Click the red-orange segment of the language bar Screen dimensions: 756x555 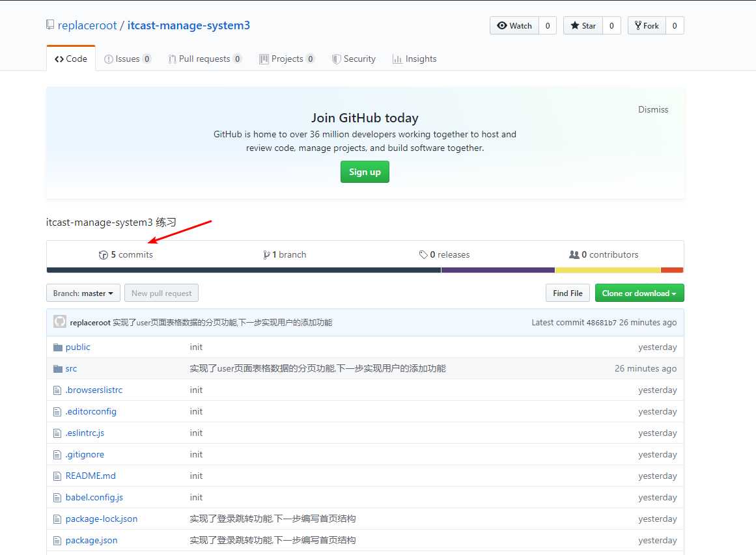672,270
